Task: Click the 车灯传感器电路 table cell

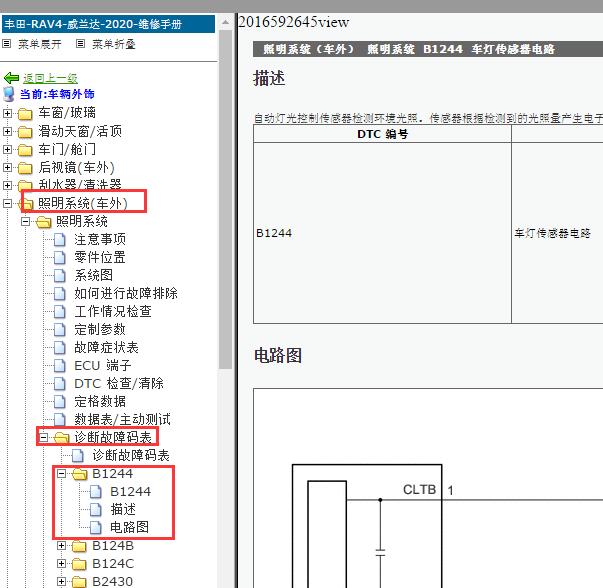Action: 557,233
